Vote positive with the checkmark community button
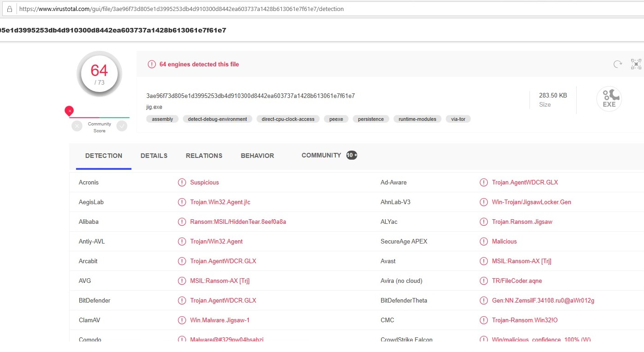Viewport: 644px width, 352px height. (122, 126)
